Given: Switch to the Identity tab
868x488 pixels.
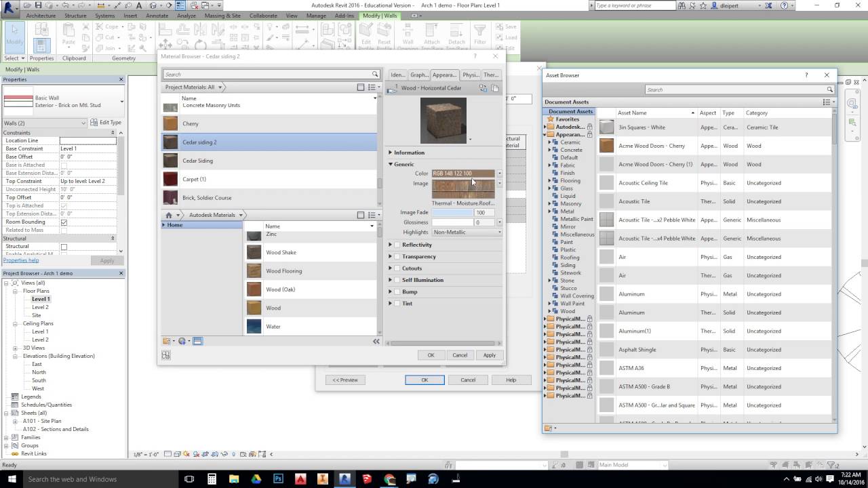Looking at the screenshot, I should 397,75.
